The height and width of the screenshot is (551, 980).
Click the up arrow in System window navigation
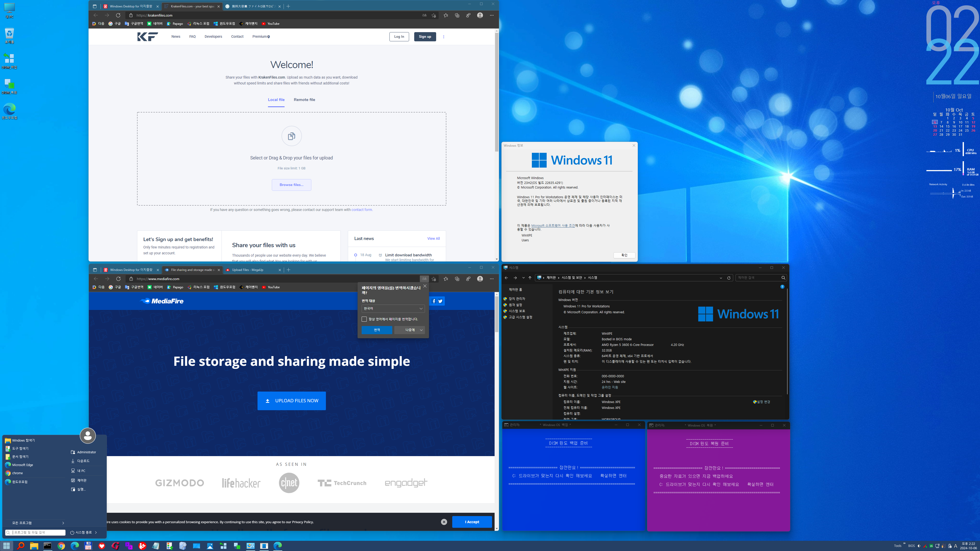pyautogui.click(x=530, y=278)
